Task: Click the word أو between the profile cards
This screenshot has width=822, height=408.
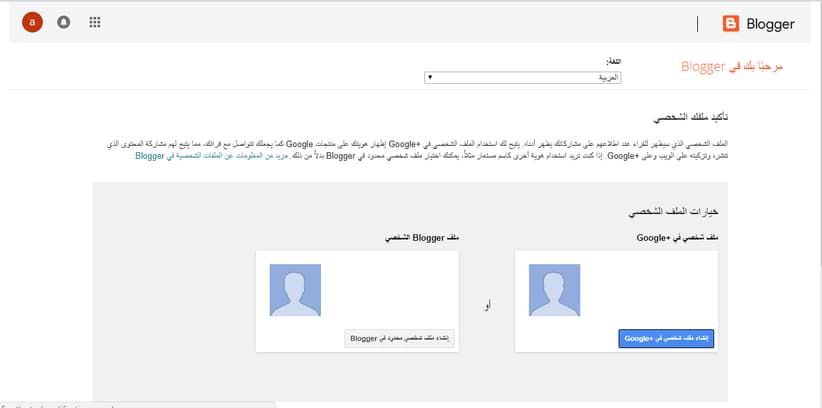Action: click(x=488, y=305)
